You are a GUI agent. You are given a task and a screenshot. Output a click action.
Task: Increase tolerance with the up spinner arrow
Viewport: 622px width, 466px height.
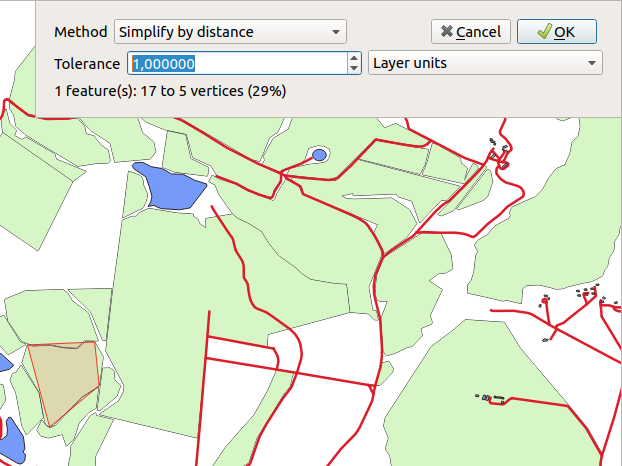click(x=354, y=59)
